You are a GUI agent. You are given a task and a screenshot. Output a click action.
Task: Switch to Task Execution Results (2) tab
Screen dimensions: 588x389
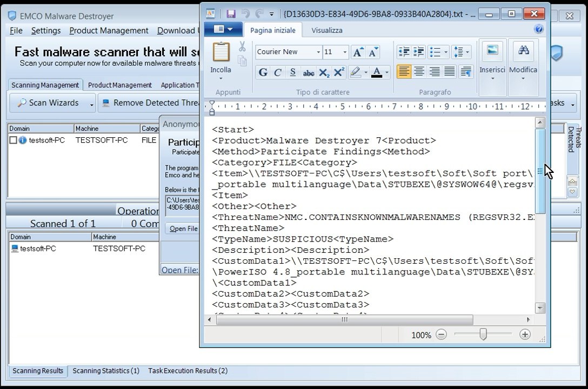[x=188, y=371]
